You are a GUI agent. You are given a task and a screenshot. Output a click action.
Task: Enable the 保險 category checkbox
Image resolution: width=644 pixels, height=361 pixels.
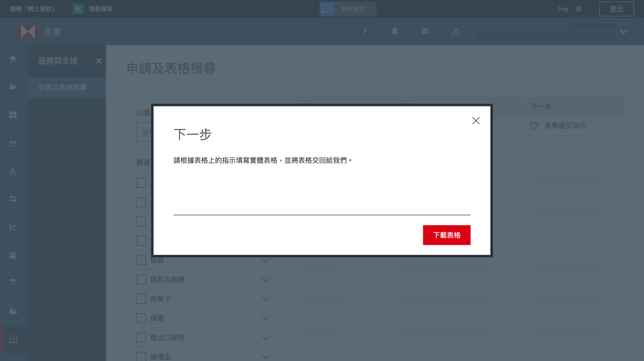pos(141,318)
